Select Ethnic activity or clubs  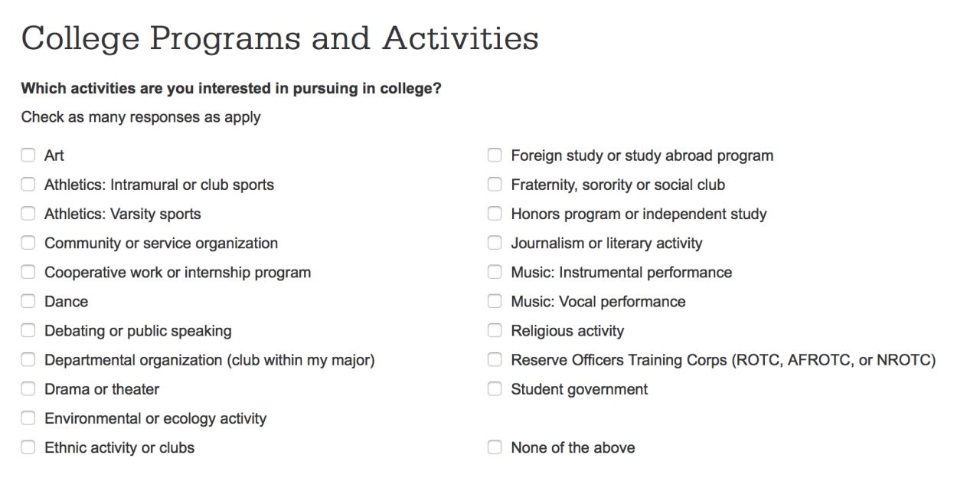[x=28, y=447]
